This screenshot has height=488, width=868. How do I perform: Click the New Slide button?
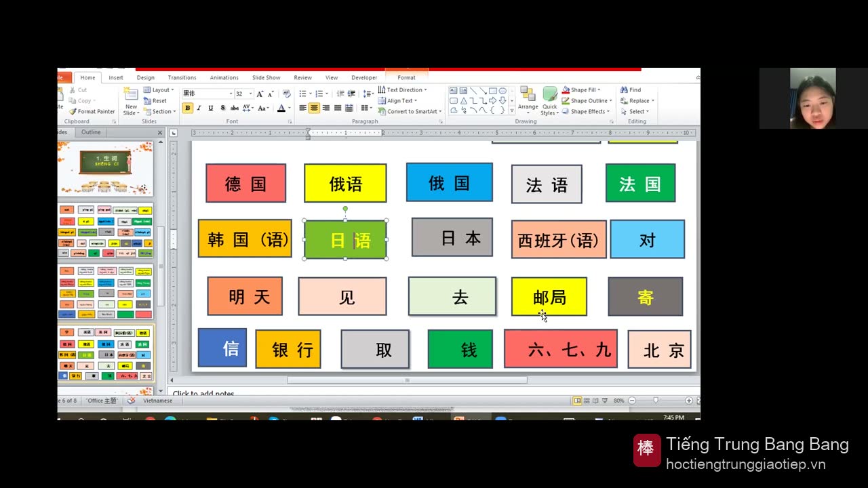coord(130,101)
